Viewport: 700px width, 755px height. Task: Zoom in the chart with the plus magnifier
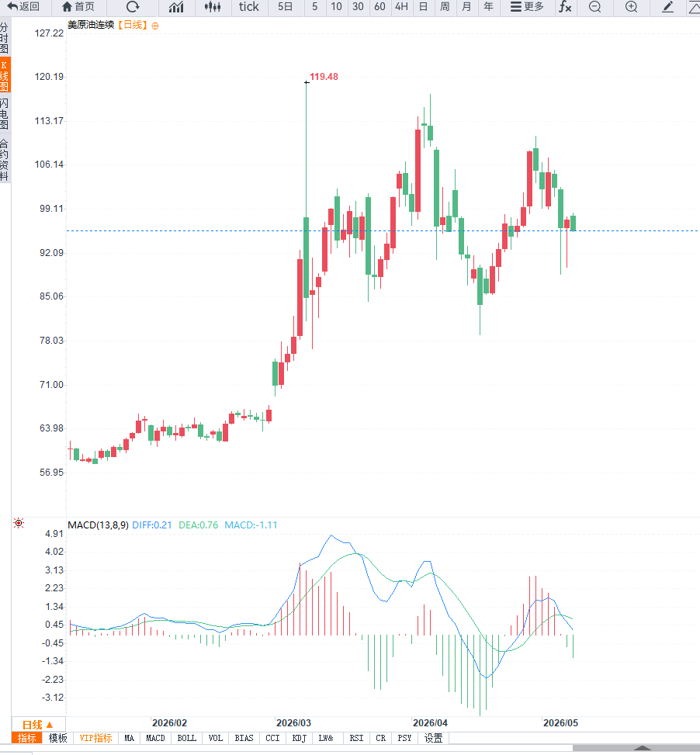(631, 7)
